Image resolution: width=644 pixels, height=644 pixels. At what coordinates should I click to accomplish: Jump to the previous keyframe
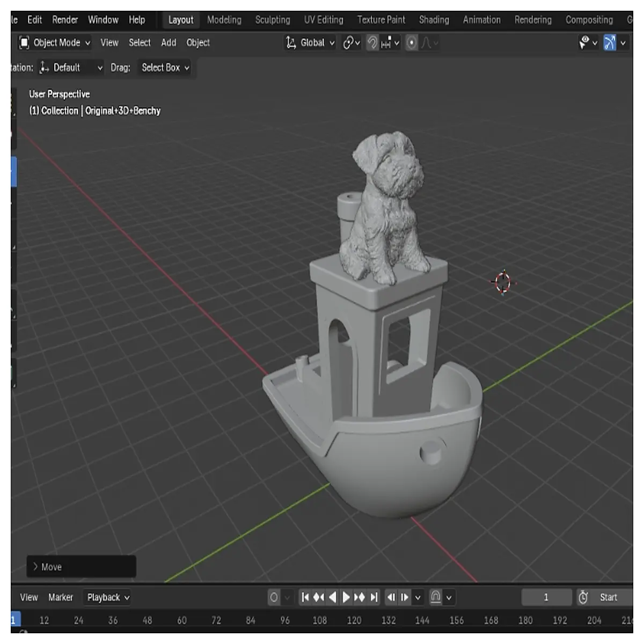319,597
